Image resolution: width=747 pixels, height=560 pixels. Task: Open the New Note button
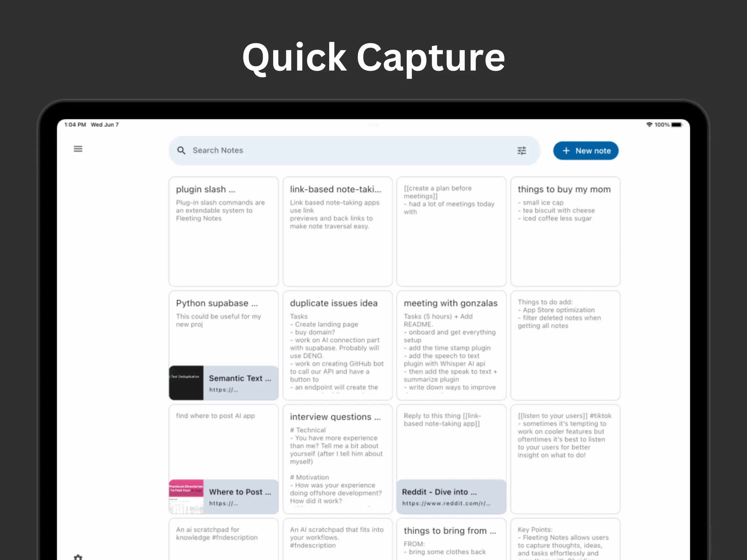[585, 151]
